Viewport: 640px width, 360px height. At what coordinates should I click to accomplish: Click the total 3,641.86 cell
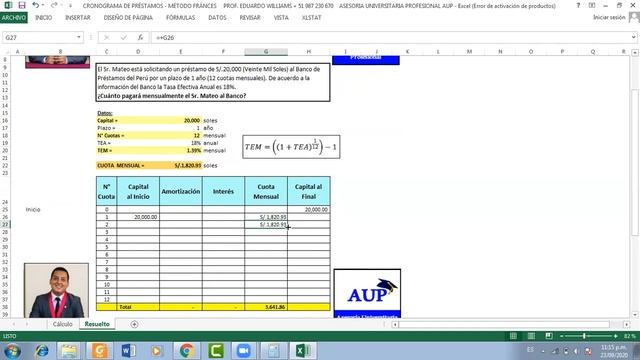[x=266, y=307]
